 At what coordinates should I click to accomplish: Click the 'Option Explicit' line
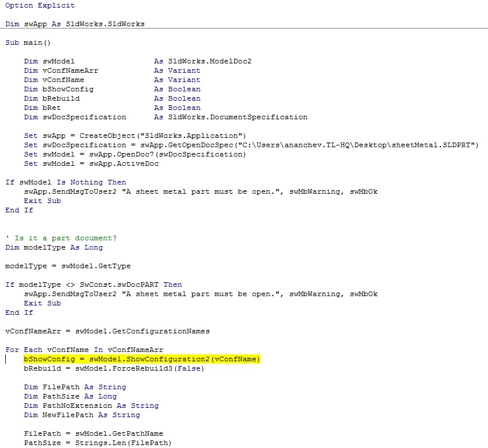pyautogui.click(x=40, y=6)
